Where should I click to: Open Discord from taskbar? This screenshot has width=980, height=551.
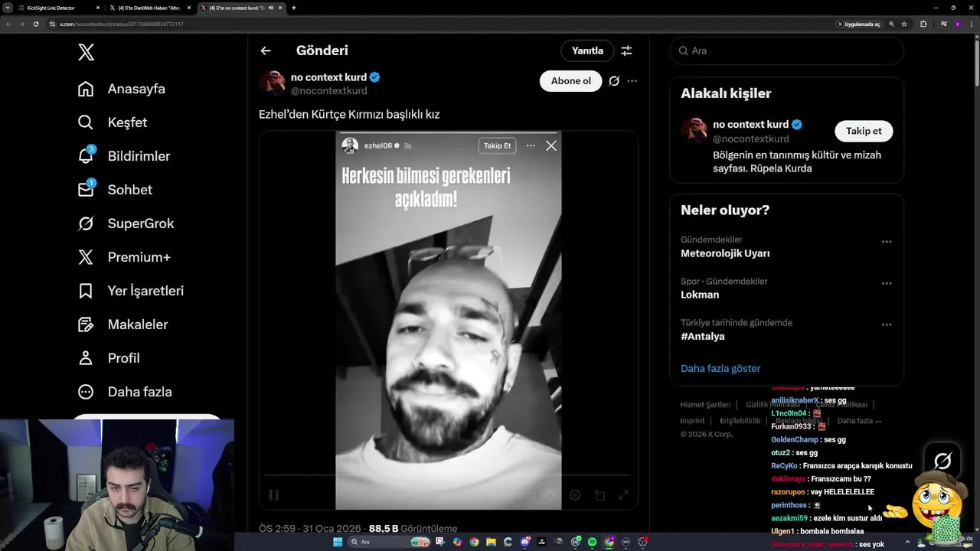(x=525, y=542)
